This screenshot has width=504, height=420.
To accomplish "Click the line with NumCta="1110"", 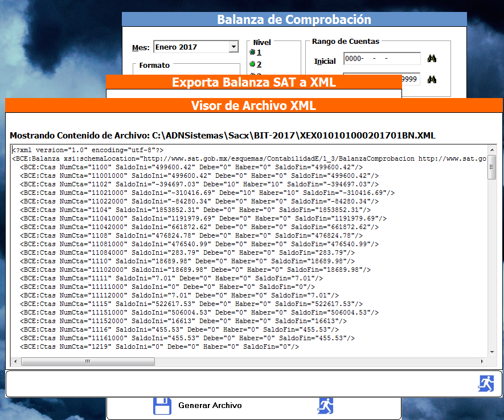I will point(187,261).
